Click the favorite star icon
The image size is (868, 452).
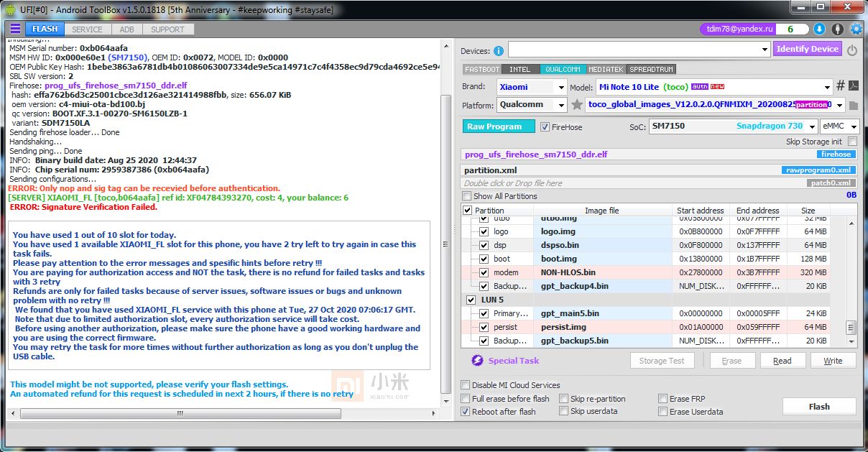576,105
